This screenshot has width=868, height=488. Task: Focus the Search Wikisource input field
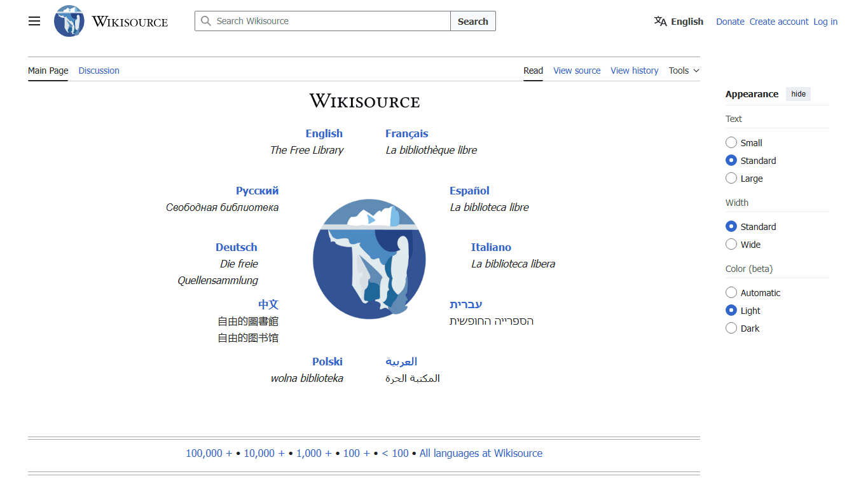[x=323, y=21]
